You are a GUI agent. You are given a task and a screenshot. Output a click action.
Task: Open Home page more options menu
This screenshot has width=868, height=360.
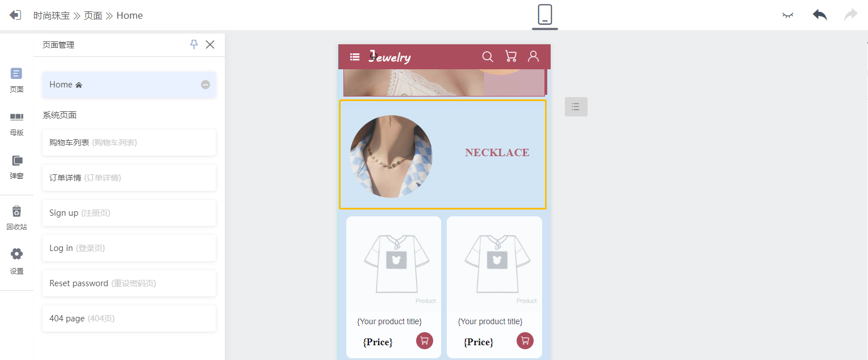click(206, 85)
